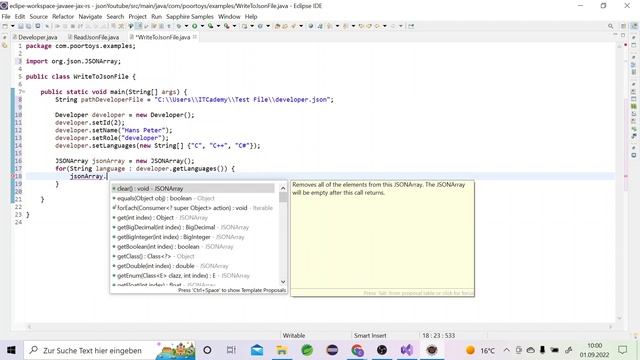640x360 pixels.
Task: Open Visual Studio from the taskbar
Action: (407, 350)
